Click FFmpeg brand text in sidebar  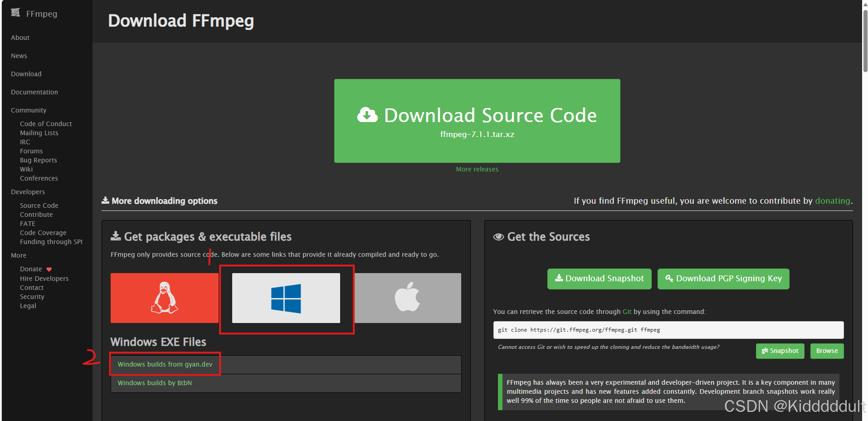click(x=42, y=14)
